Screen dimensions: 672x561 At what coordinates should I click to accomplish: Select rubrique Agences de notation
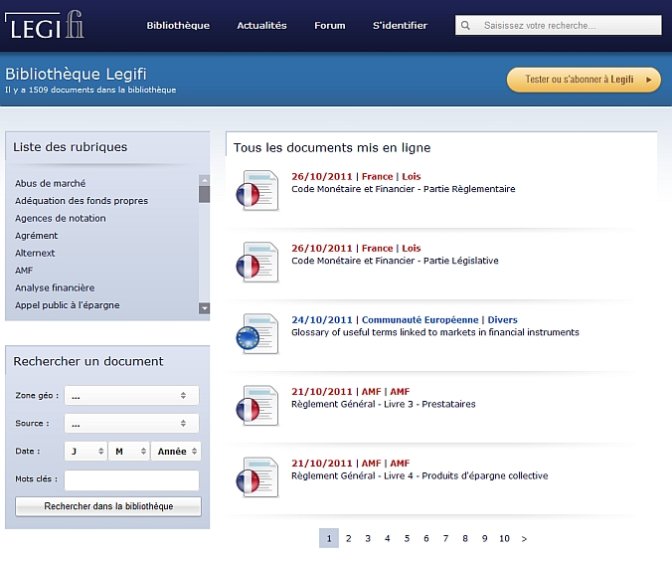[x=60, y=219]
